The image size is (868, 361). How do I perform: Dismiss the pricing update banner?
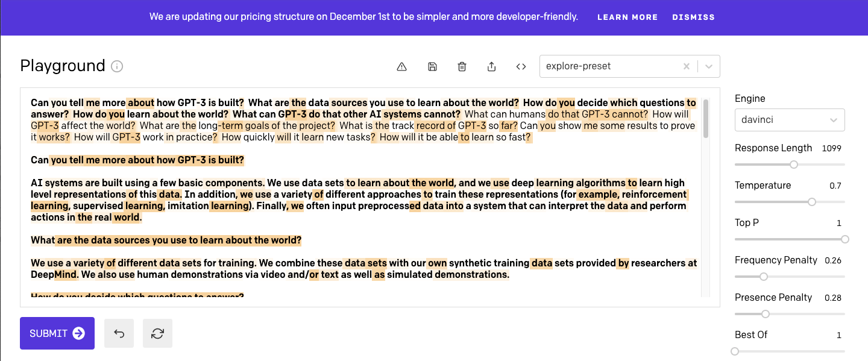[693, 17]
